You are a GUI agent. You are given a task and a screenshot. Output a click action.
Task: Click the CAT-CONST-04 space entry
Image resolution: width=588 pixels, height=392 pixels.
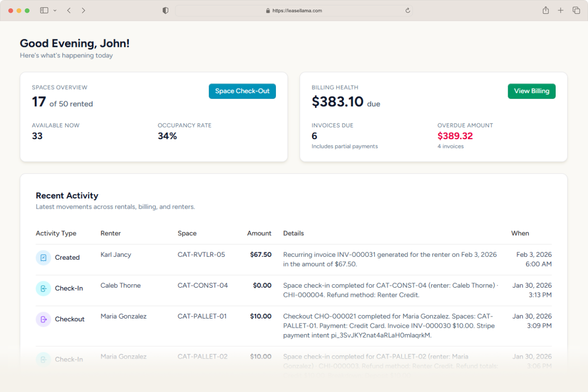pyautogui.click(x=202, y=286)
